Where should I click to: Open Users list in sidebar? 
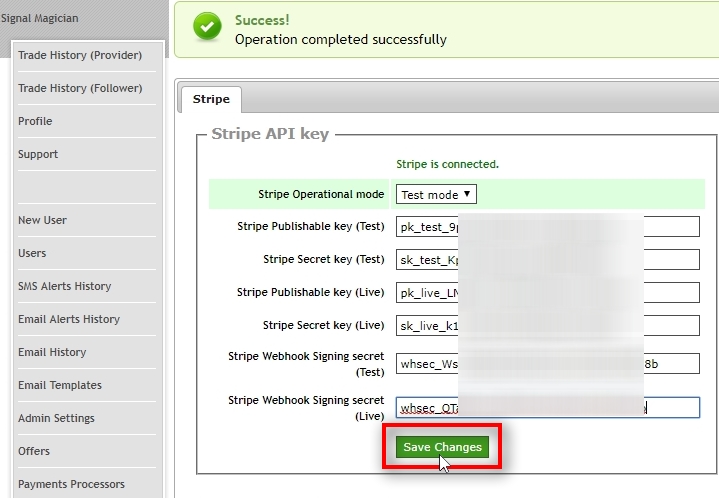click(x=32, y=253)
